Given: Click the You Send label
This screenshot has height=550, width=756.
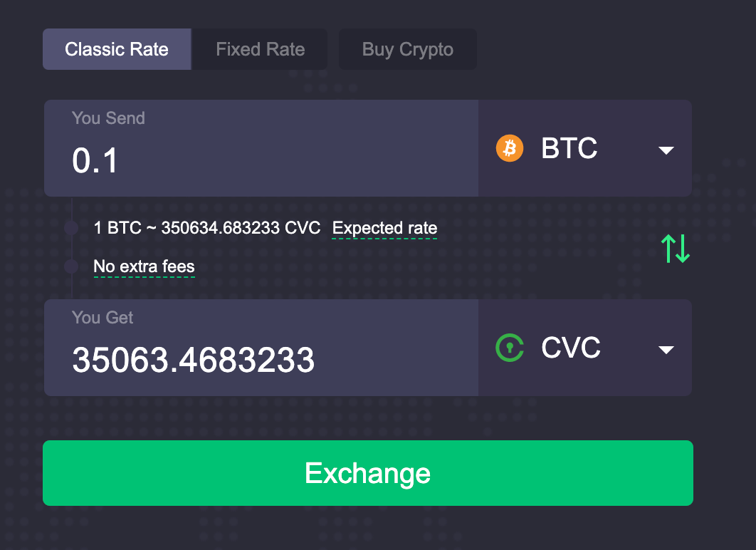Looking at the screenshot, I should 108,118.
